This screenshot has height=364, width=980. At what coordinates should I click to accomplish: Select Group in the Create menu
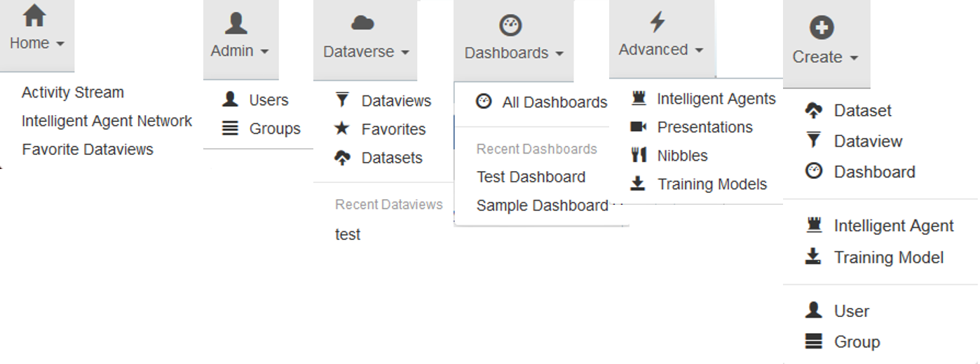point(857,342)
